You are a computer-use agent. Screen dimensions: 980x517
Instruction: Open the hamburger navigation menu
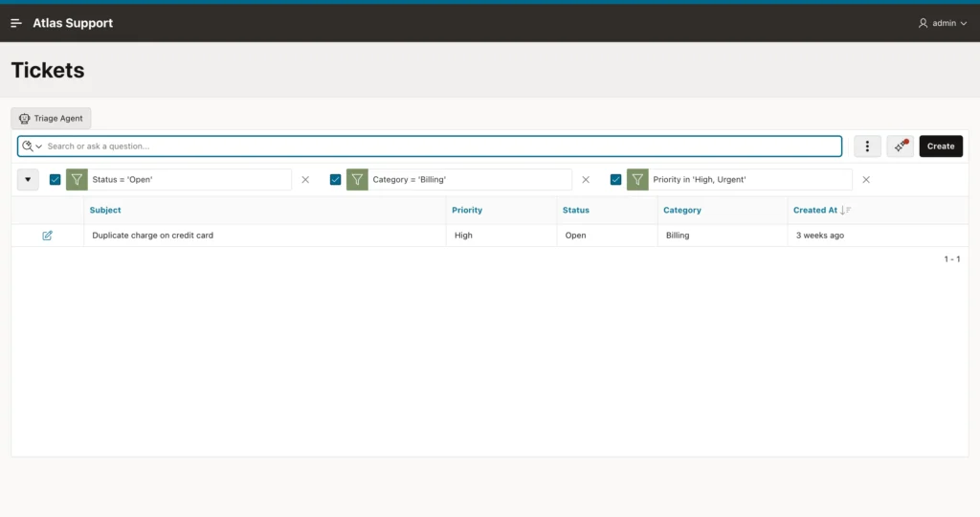point(16,23)
